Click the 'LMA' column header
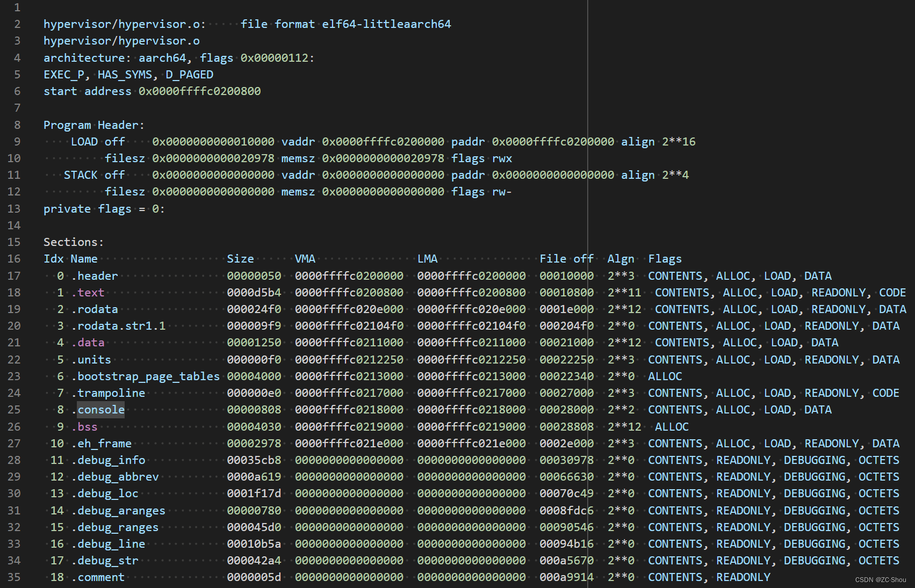Screen dimensions: 915x588 [427, 258]
